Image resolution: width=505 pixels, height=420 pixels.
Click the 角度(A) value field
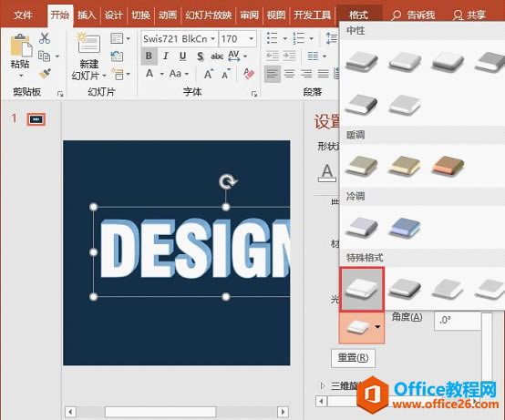458,320
